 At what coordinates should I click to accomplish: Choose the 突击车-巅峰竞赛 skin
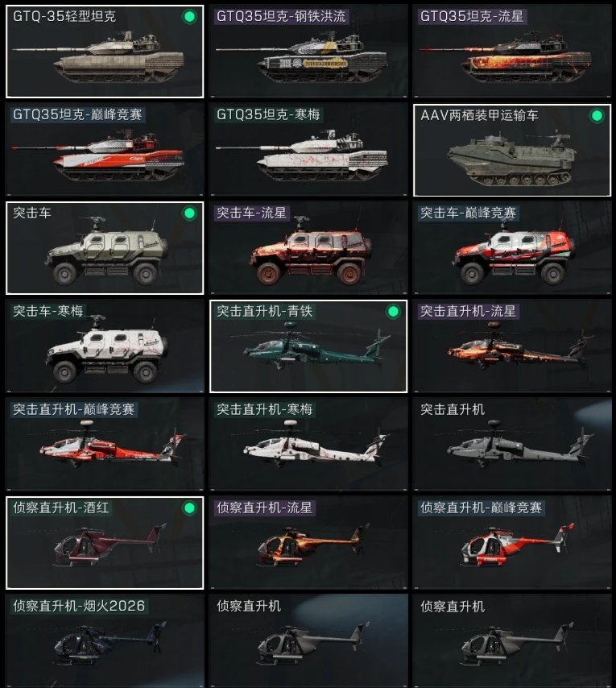(x=512, y=248)
